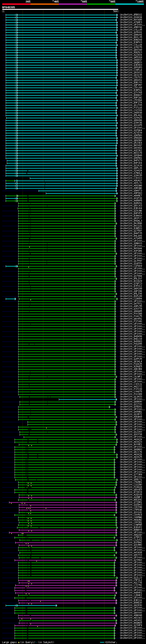Click the purple alignment bar for Q7Z8R1
This screenshot has width=146, height=644.
pos(63,502)
